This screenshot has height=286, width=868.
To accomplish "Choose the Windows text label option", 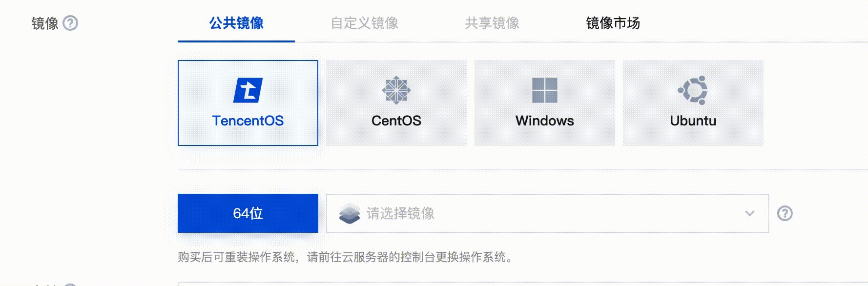I will coord(545,121).
